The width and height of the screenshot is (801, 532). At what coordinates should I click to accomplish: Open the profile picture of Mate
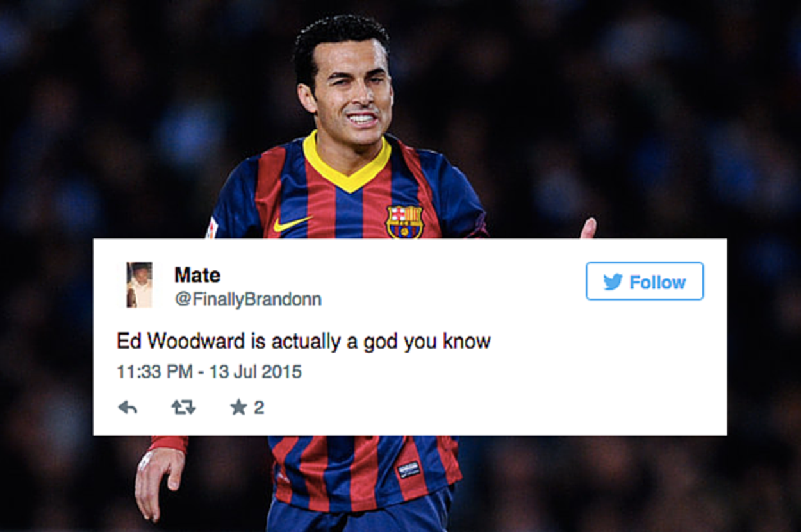(139, 285)
